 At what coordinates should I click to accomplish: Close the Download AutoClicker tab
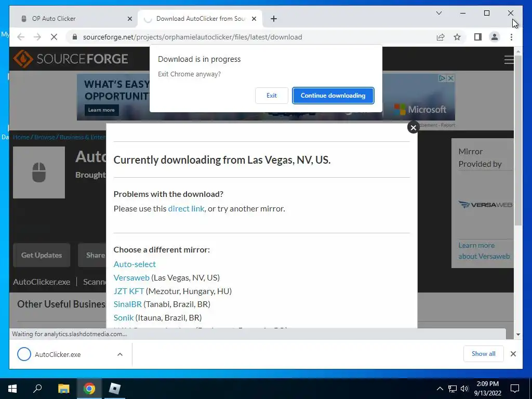(x=254, y=19)
